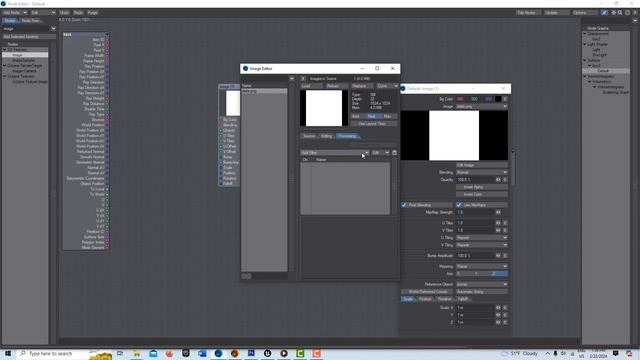Open the Blending mode dropdown

(482, 173)
